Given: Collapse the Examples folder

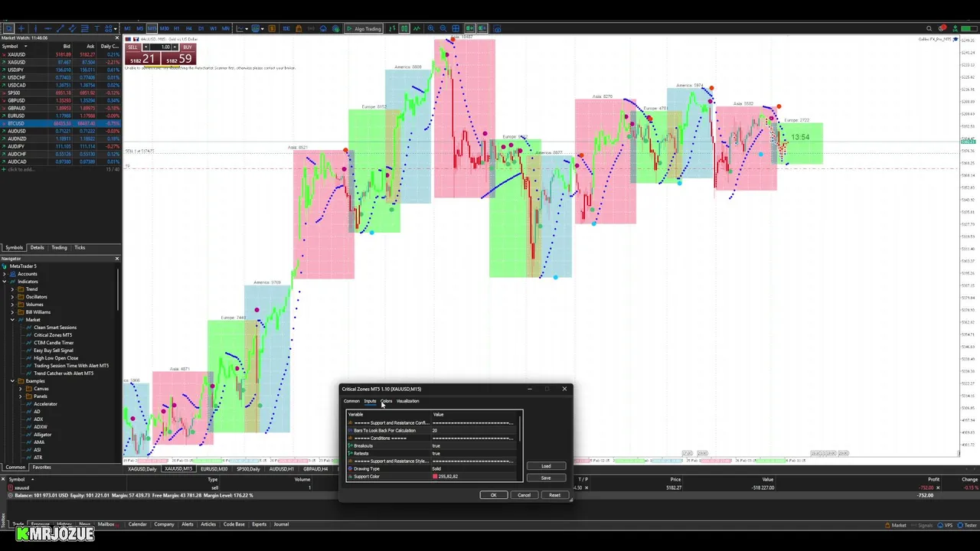Looking at the screenshot, I should pyautogui.click(x=12, y=381).
